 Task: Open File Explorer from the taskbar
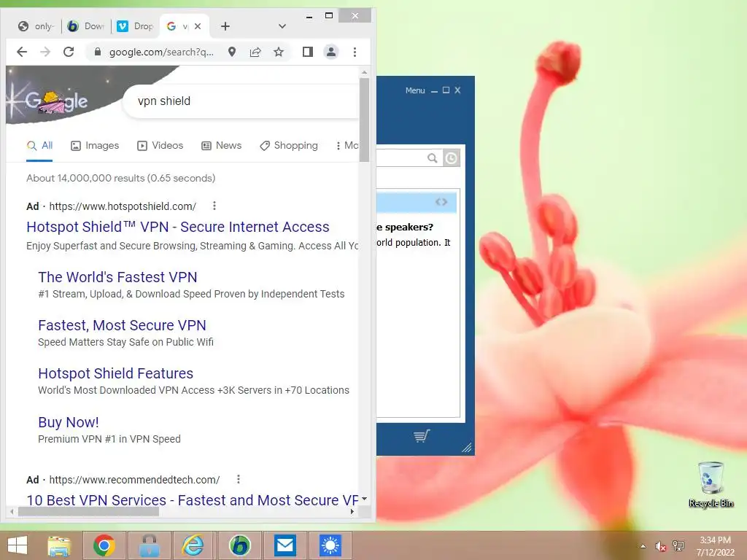[x=59, y=545]
